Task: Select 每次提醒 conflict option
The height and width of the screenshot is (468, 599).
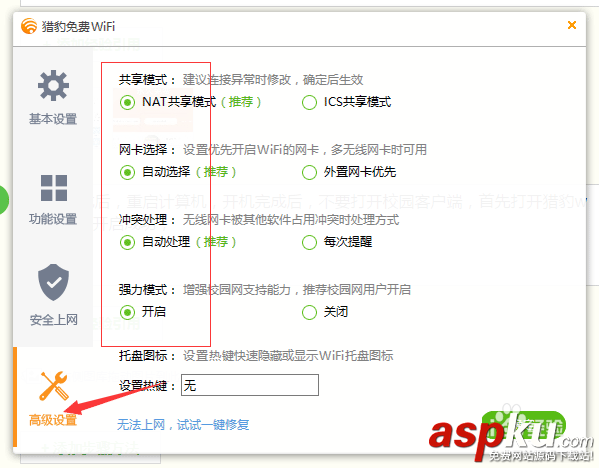Action: click(x=309, y=242)
